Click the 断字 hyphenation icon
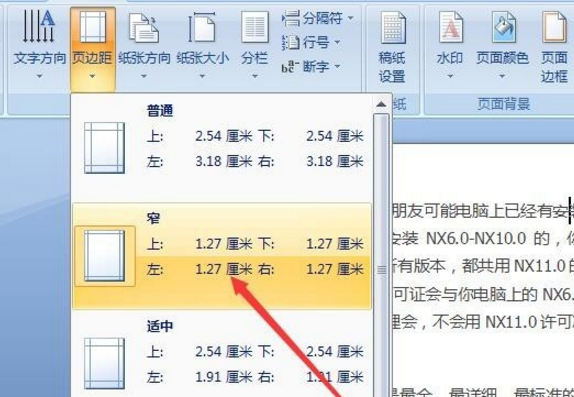This screenshot has height=397, width=574. [x=290, y=66]
